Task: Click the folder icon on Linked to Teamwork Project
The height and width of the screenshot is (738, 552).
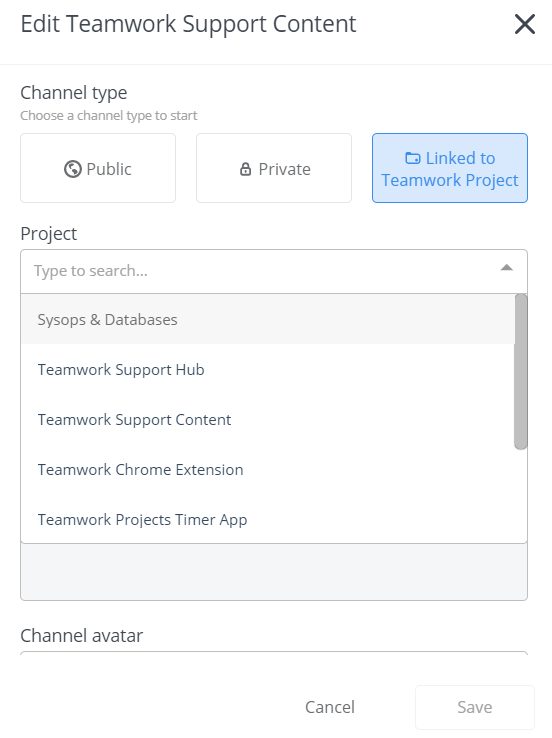Action: [x=413, y=158]
